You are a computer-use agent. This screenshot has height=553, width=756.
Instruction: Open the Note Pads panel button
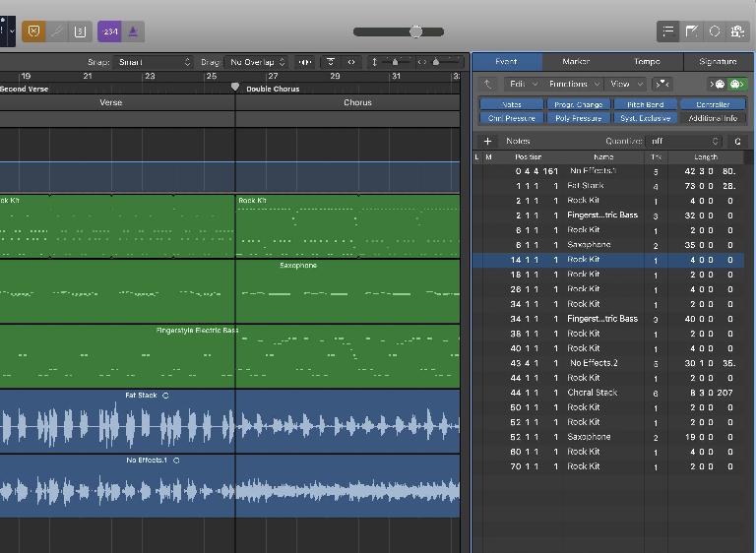coord(691,31)
